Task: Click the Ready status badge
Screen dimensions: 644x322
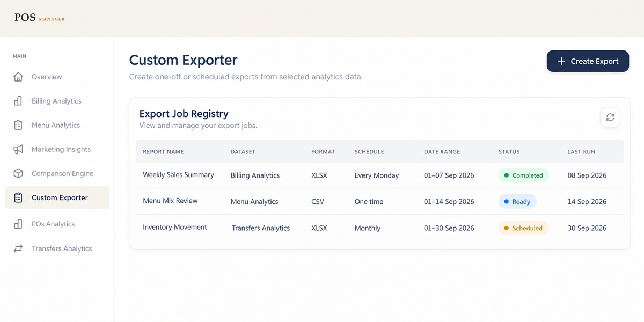Action: pos(517,202)
